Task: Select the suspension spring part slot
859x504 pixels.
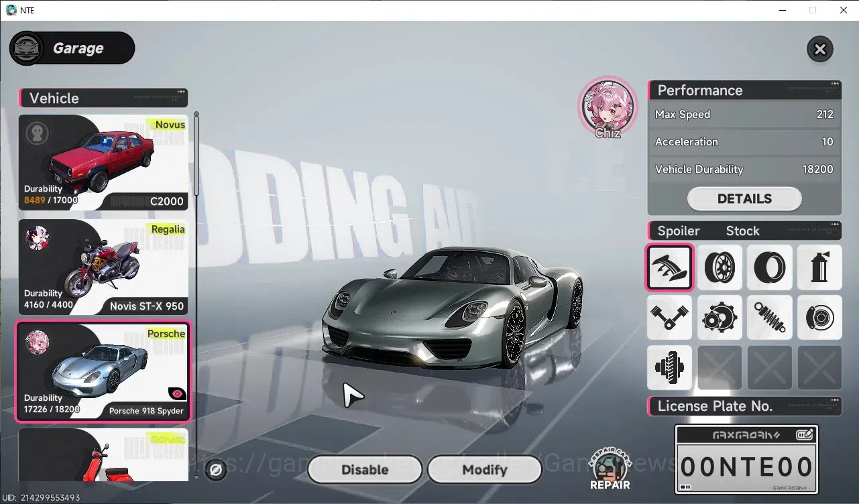Action: [770, 317]
